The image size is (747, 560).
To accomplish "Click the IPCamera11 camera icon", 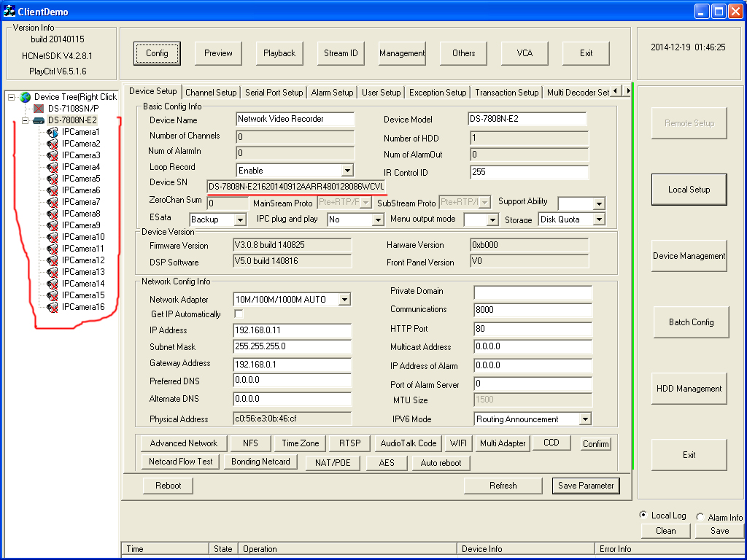I will pyautogui.click(x=53, y=249).
